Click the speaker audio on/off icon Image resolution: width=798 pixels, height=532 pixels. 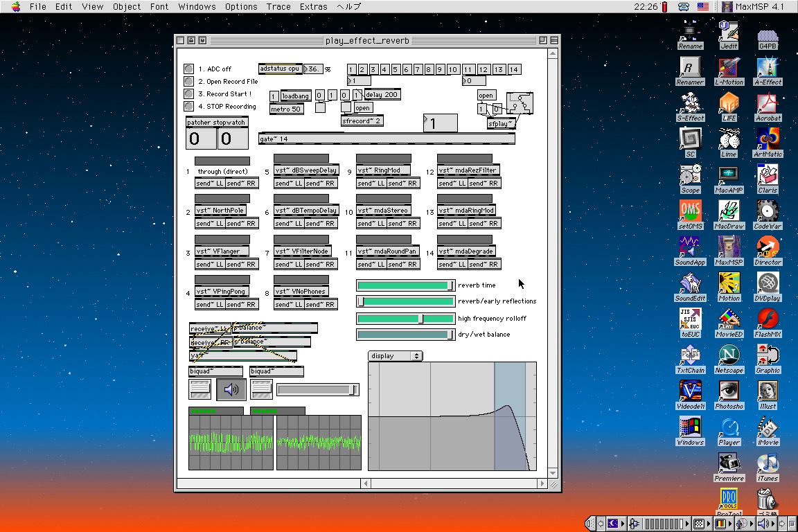pos(231,390)
